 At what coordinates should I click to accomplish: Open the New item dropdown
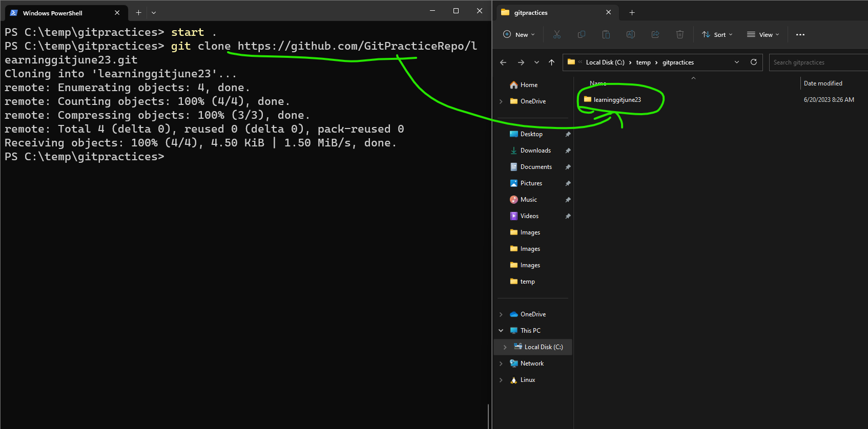519,34
